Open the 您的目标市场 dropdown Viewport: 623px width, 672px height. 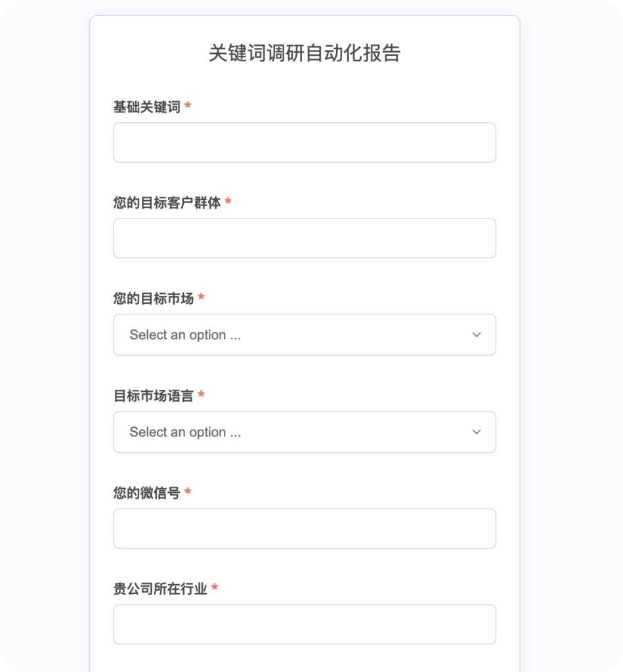[304, 335]
